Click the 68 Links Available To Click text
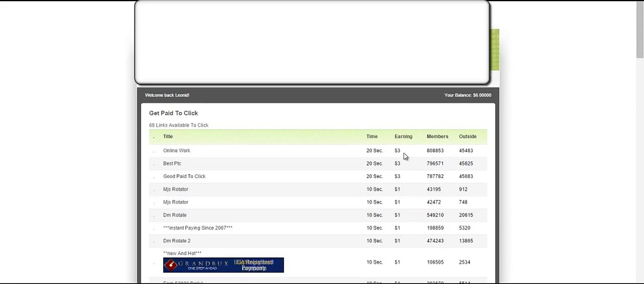 [179, 125]
